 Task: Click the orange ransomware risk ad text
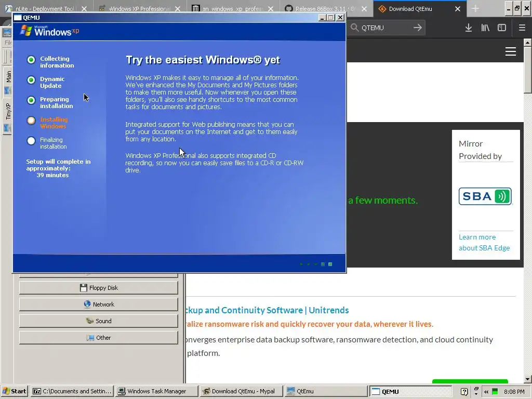click(x=310, y=324)
